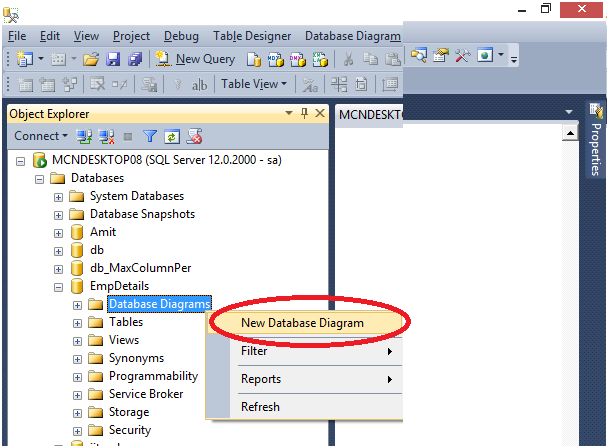Screen dimensions: 609x448
Task: Select the Database Diagrams tree item
Action: coord(159,304)
